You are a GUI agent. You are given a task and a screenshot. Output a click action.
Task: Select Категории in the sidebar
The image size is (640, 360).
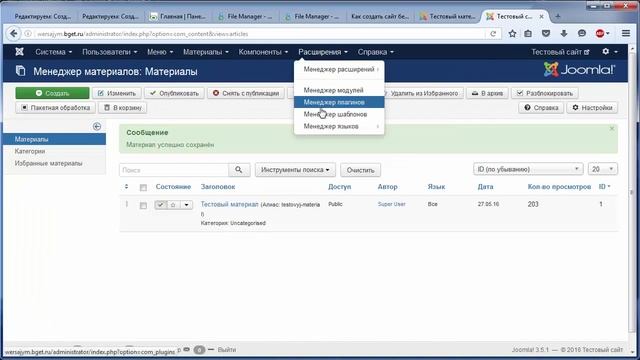tap(30, 151)
